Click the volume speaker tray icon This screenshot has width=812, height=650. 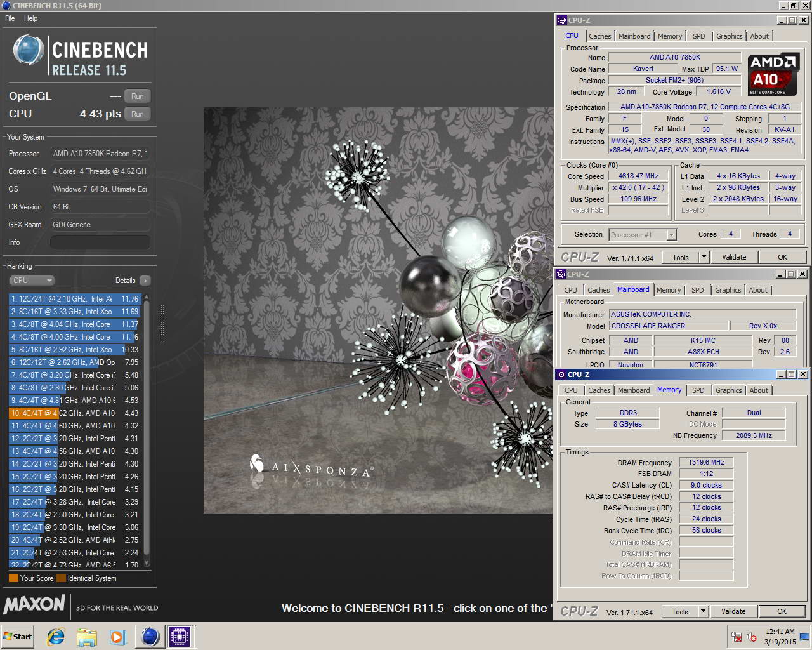point(752,637)
